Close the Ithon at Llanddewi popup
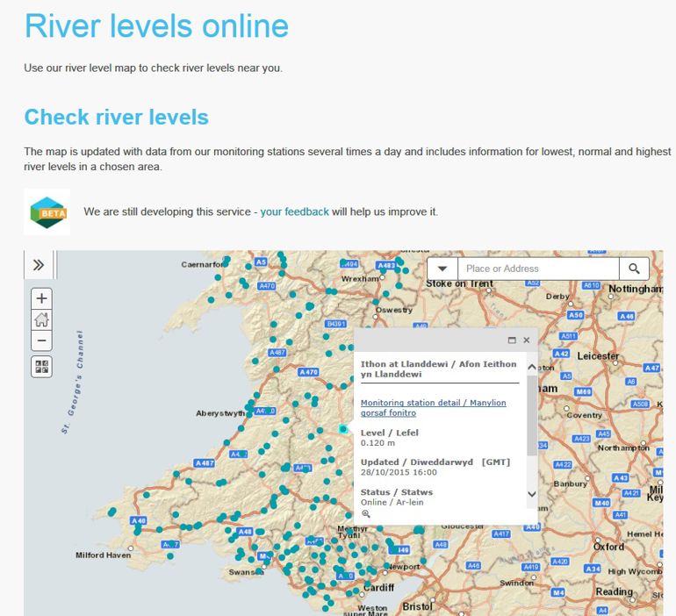This screenshot has width=676, height=616. click(x=527, y=340)
